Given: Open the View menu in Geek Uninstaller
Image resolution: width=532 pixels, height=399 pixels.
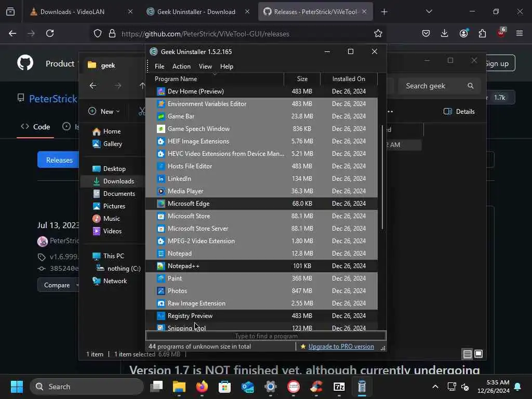Looking at the screenshot, I should (205, 66).
